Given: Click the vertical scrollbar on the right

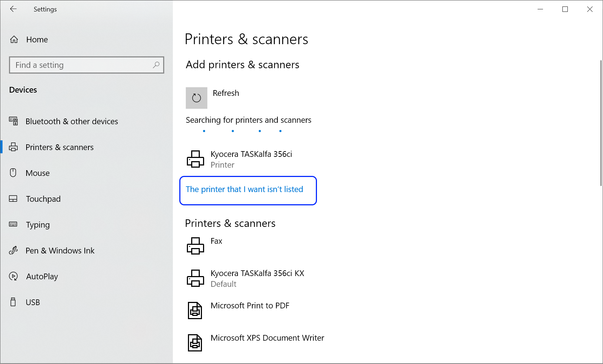Looking at the screenshot, I should [x=601, y=123].
